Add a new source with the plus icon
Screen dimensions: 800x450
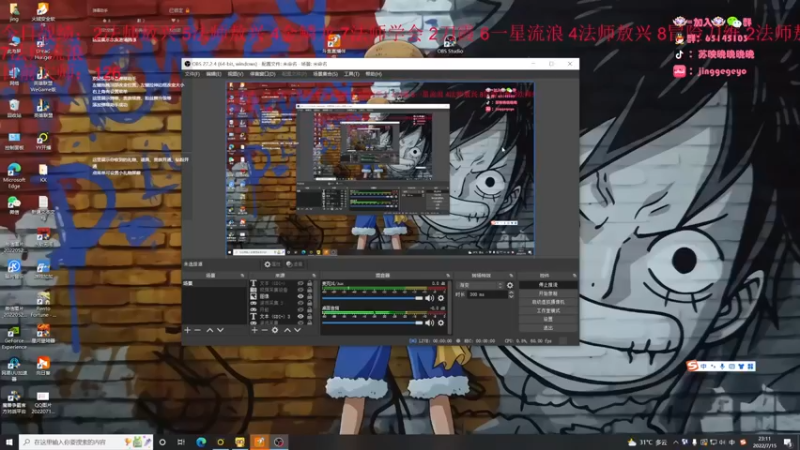[255, 330]
